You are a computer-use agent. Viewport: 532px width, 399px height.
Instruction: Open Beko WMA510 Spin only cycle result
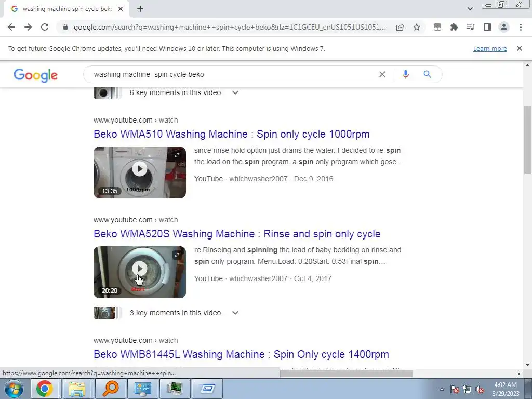[x=231, y=134]
